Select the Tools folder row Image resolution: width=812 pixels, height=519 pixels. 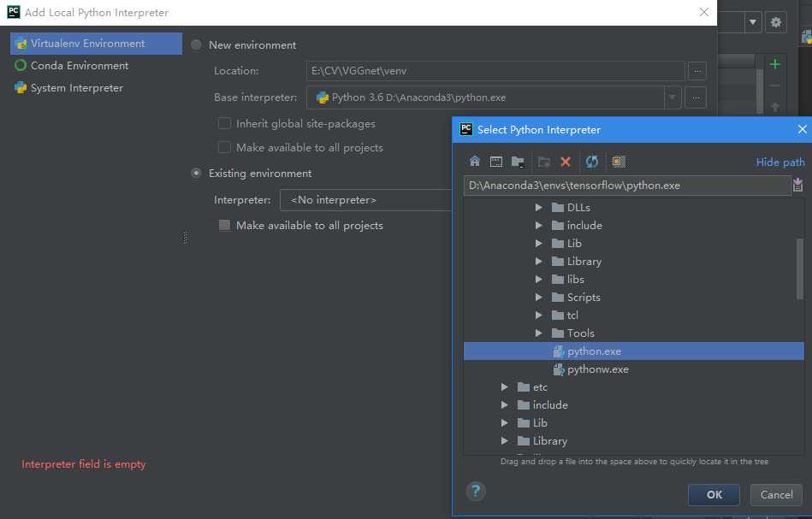pos(634,333)
